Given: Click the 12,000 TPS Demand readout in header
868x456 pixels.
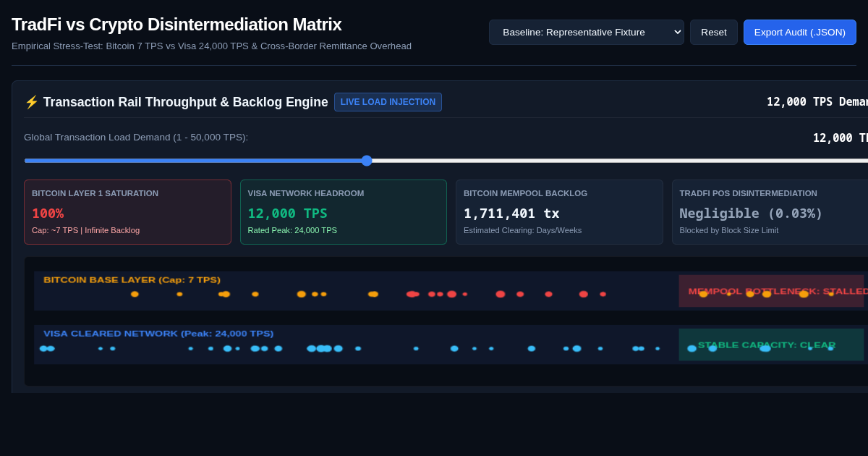Looking at the screenshot, I should [x=817, y=102].
